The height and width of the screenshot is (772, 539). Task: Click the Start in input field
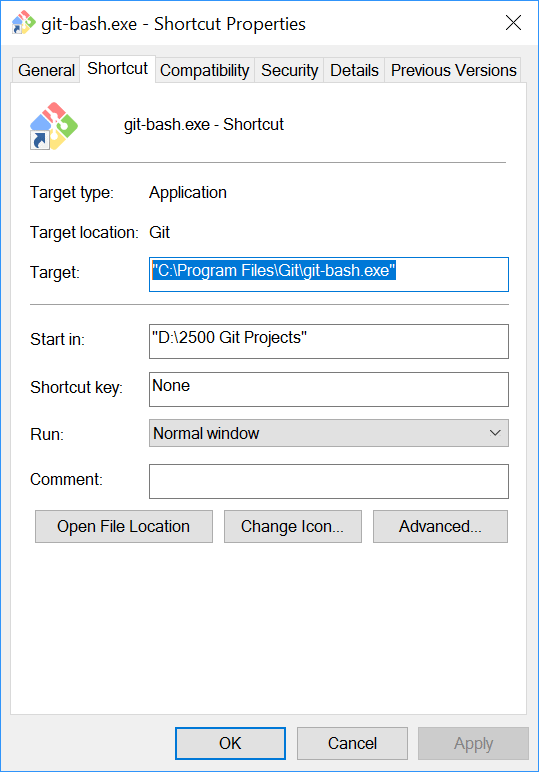tap(329, 341)
